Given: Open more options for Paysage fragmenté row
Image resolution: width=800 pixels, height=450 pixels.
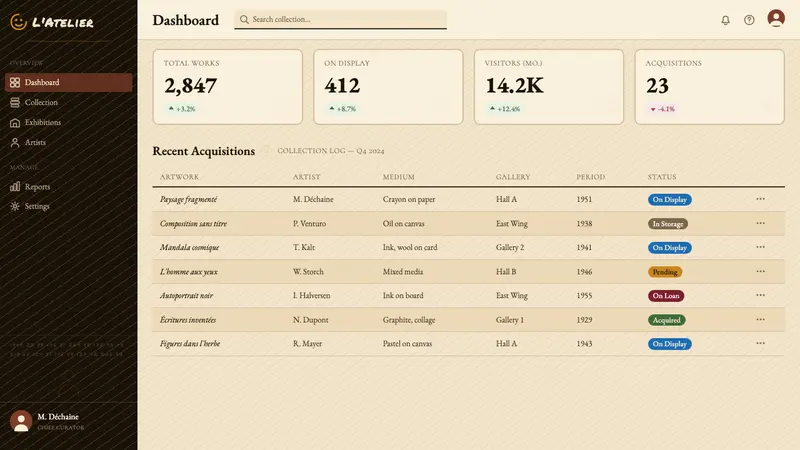Looking at the screenshot, I should click(760, 199).
